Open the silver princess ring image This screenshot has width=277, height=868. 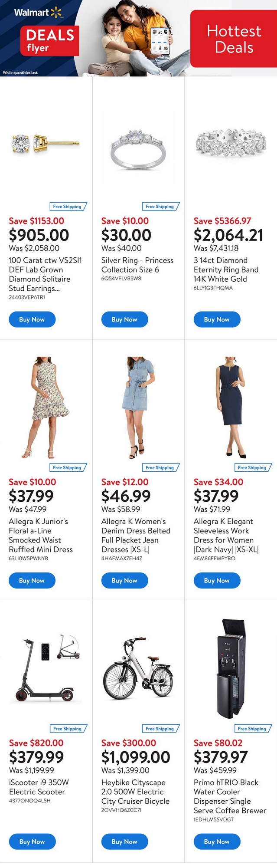tap(138, 148)
